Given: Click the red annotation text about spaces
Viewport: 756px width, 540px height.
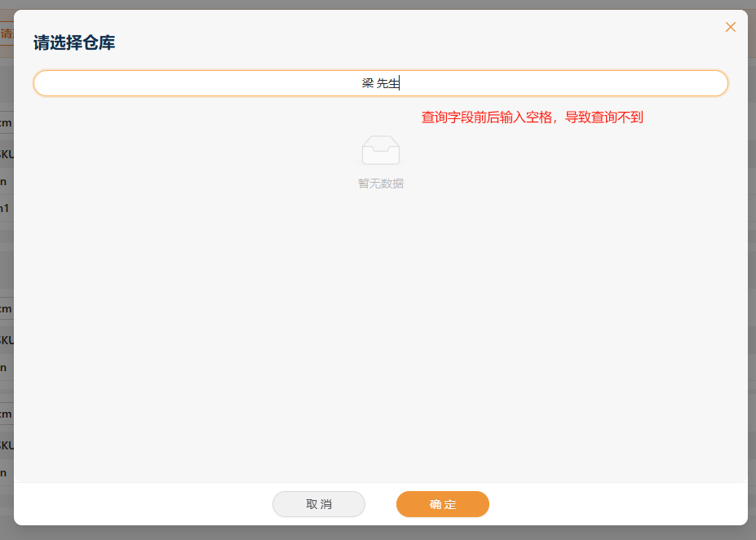Looking at the screenshot, I should click(532, 117).
